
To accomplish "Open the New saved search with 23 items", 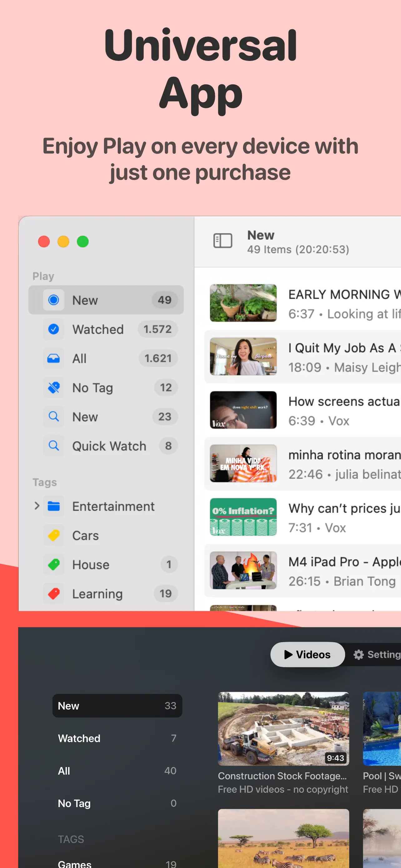I will (106, 417).
